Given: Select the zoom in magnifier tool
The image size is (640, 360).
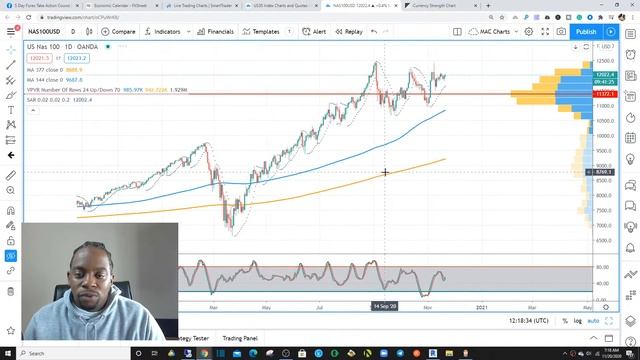Looking at the screenshot, I should pyautogui.click(x=11, y=190).
